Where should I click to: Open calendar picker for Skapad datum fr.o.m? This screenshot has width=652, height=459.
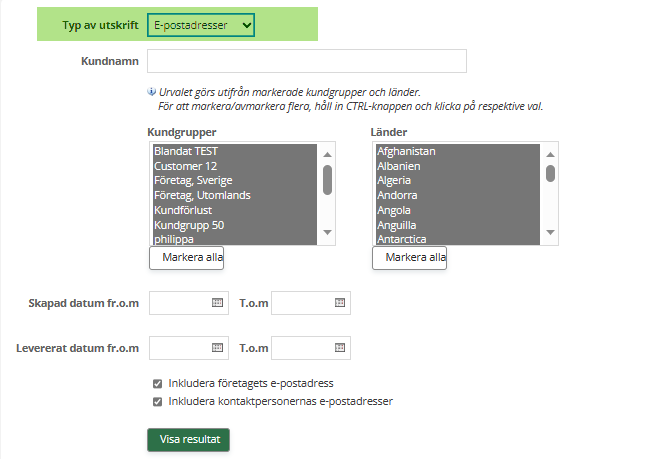click(x=217, y=302)
